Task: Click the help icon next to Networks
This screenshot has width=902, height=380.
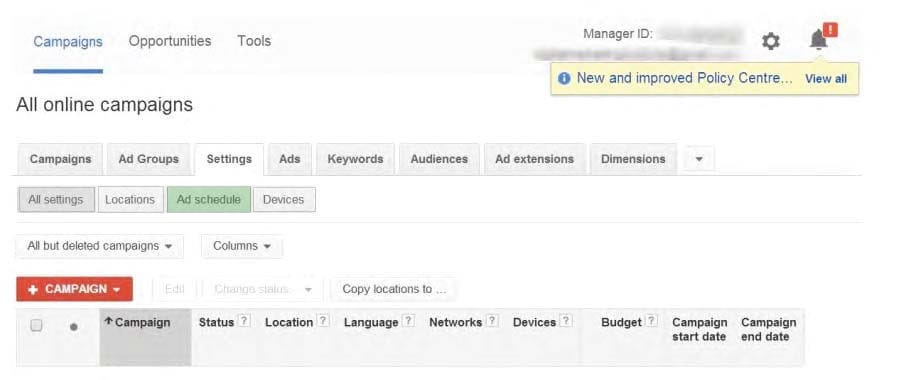Action: [492, 321]
